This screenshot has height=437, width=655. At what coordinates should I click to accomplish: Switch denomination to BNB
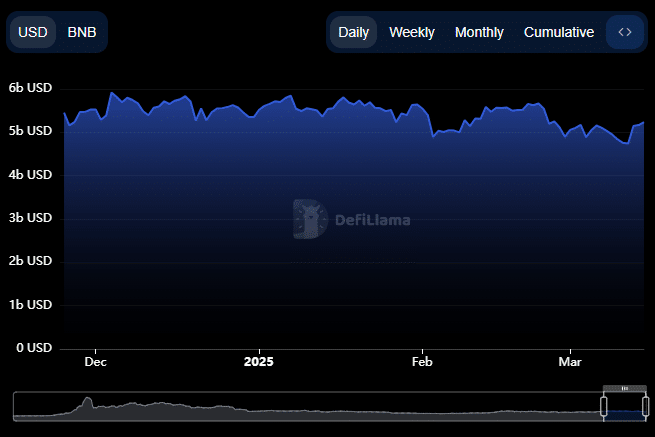(x=82, y=32)
